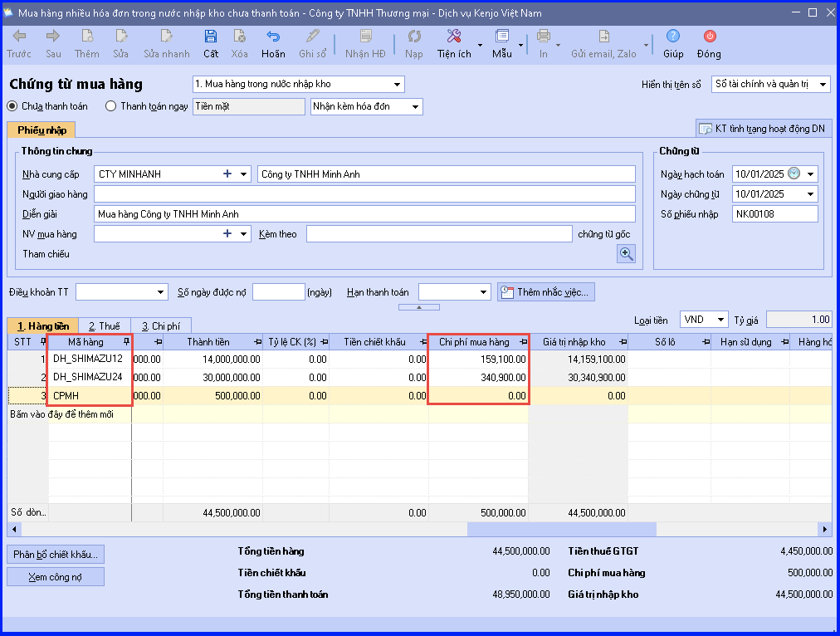Switch to the 3. Chi phí tab
This screenshot has height=636, width=840.
(x=161, y=325)
